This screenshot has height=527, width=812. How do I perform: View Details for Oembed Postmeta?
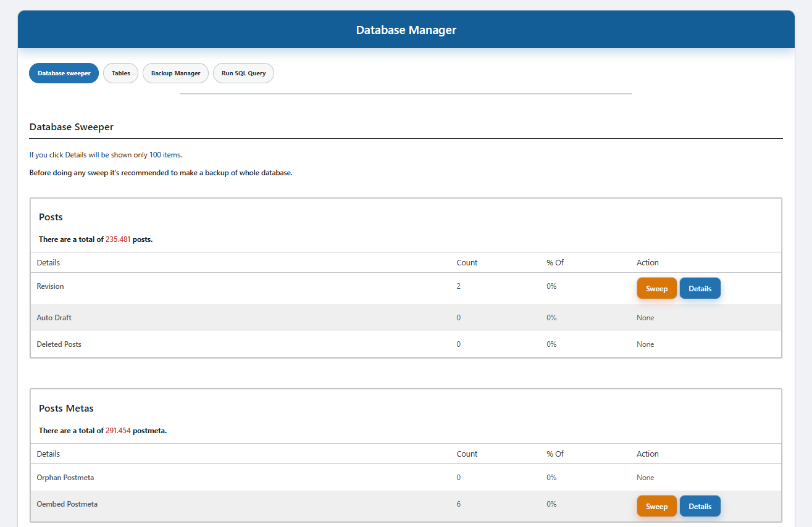pos(700,506)
